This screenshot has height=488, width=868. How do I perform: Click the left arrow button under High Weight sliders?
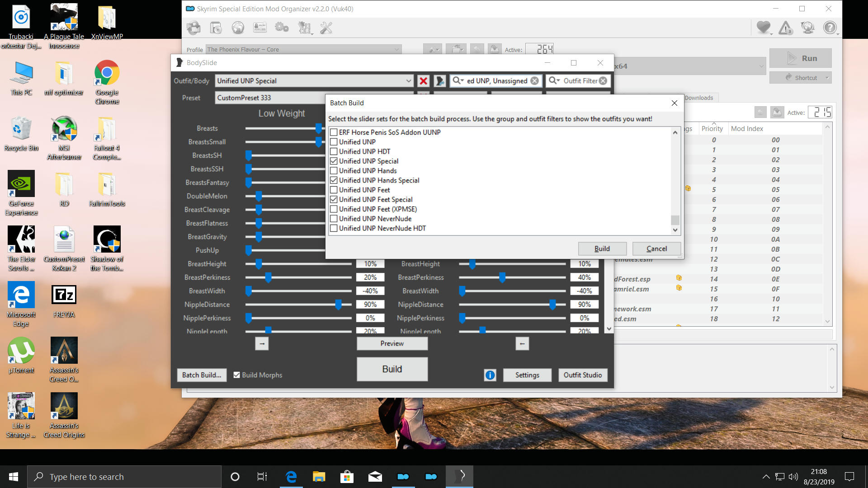coord(522,344)
